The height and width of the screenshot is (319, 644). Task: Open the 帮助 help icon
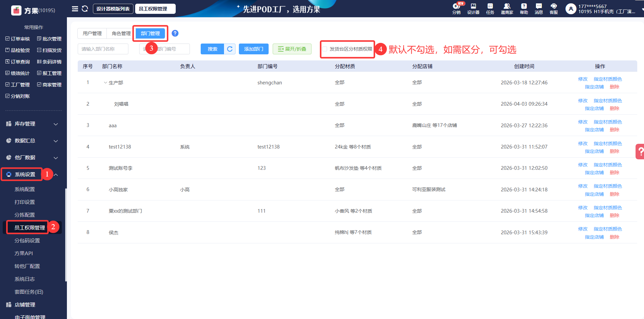[524, 8]
